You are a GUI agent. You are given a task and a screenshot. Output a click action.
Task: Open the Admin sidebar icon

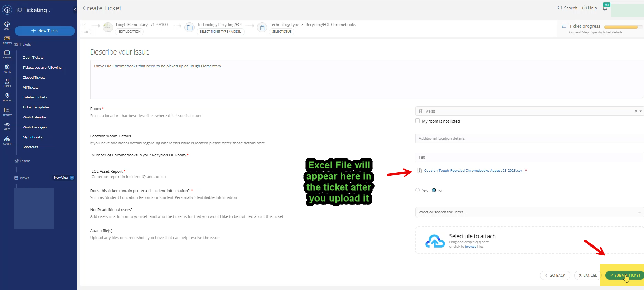click(7, 140)
